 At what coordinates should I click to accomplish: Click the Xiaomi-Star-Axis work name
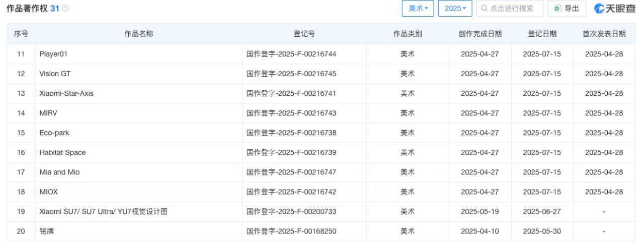(66, 93)
